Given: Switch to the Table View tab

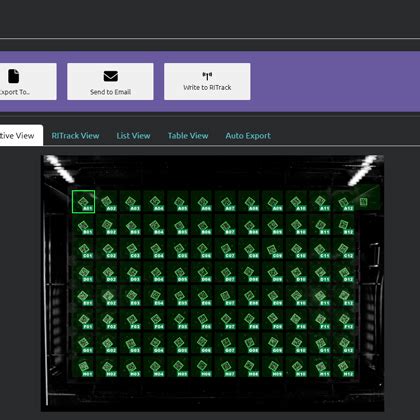Looking at the screenshot, I should [x=188, y=136].
